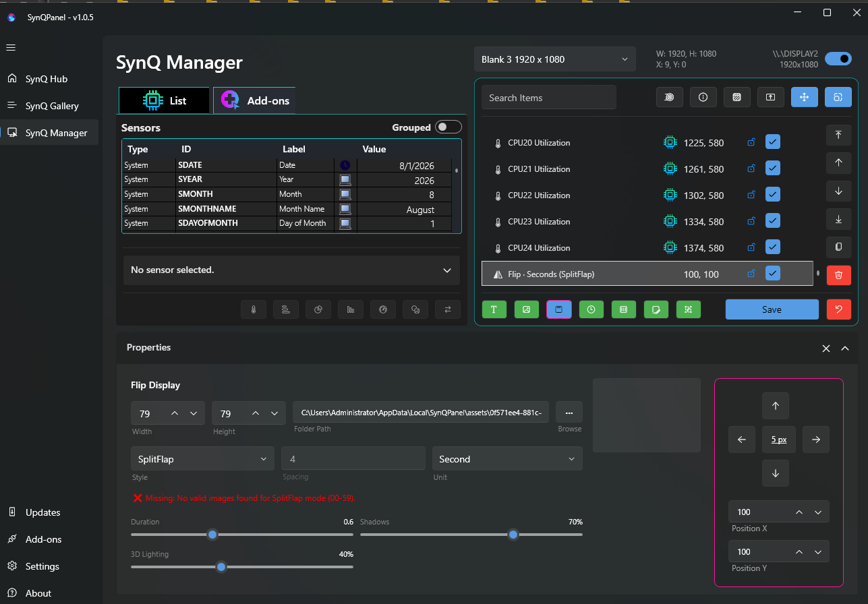This screenshot has height=604, width=868.
Task: Click the Save button
Action: point(772,309)
